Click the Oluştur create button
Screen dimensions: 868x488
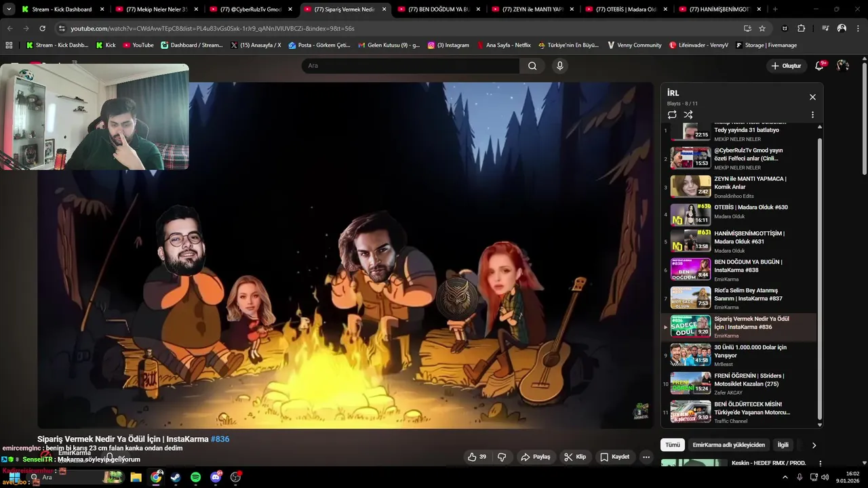(x=786, y=66)
